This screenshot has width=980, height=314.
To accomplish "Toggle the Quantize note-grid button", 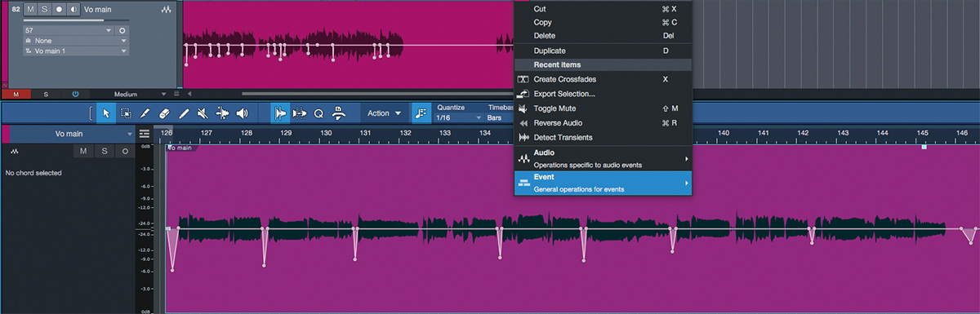I will coord(421,113).
